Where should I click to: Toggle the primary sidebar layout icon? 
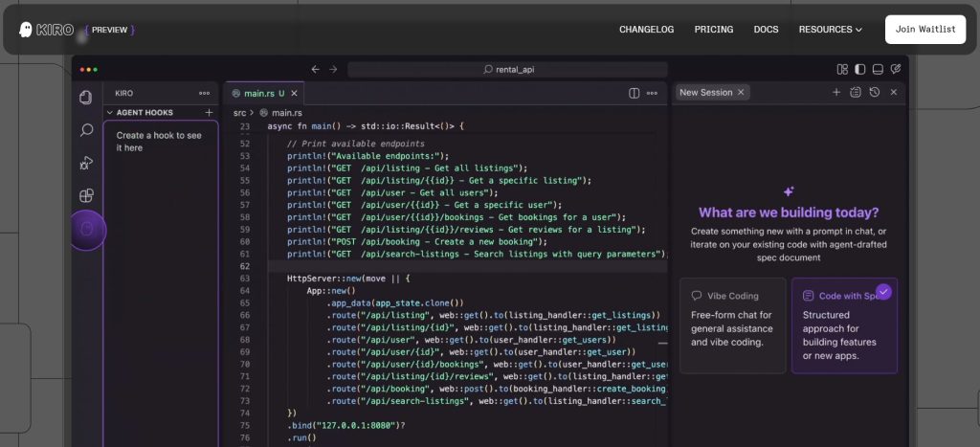point(859,69)
